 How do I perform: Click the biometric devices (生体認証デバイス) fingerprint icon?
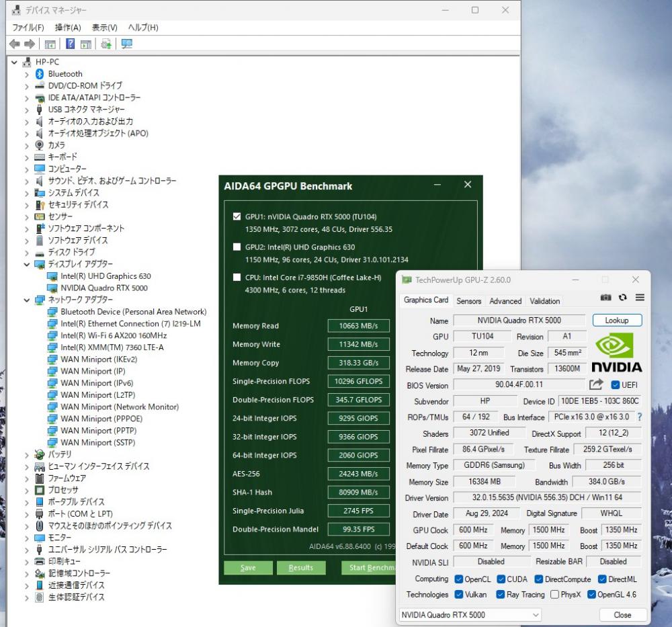coord(40,597)
